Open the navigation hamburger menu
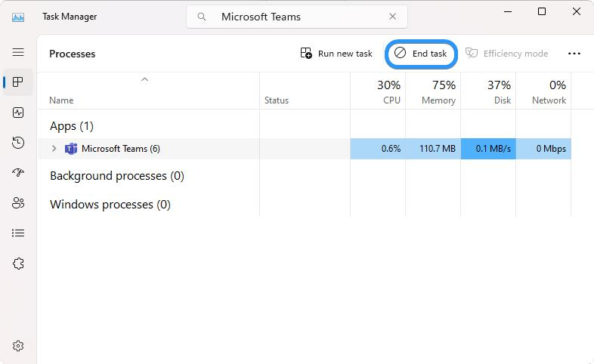This screenshot has width=594, height=364. point(18,52)
